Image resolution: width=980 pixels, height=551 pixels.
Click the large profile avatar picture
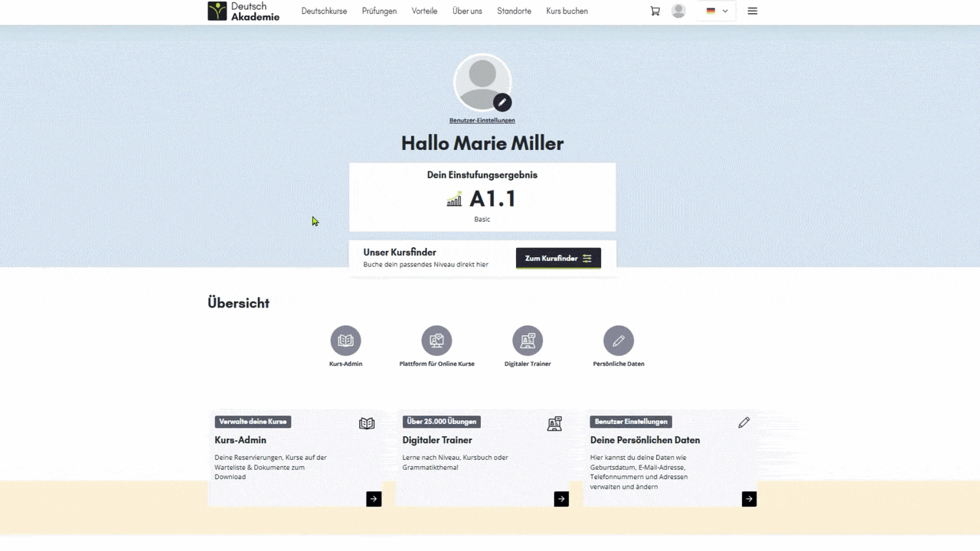click(482, 82)
